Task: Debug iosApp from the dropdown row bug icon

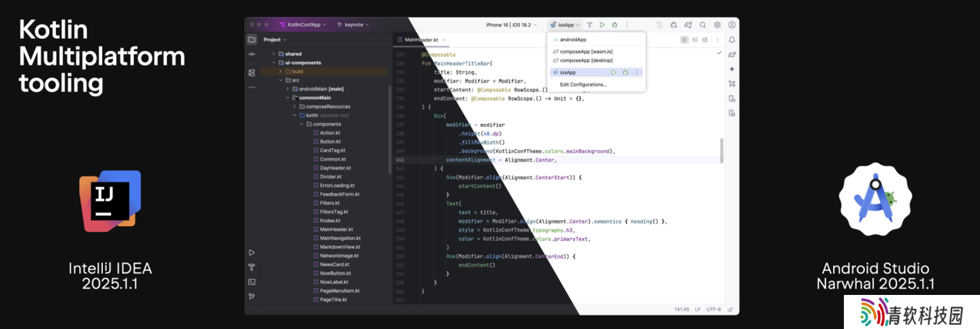Action: click(625, 72)
